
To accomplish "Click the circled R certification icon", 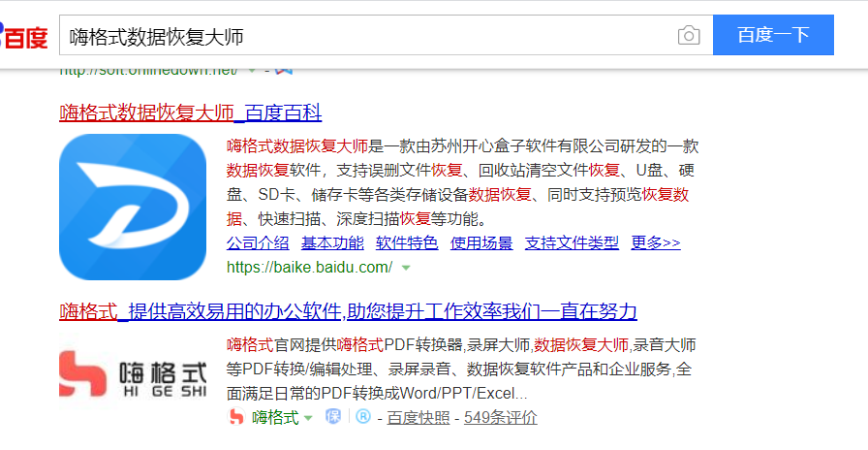I will click(363, 416).
